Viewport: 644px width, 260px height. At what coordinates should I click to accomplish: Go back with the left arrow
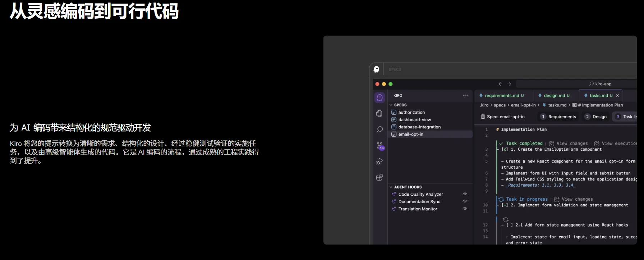coord(500,84)
